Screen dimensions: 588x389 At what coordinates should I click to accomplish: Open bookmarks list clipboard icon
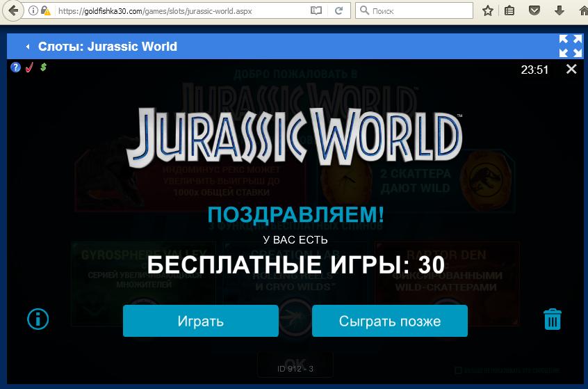tap(509, 10)
